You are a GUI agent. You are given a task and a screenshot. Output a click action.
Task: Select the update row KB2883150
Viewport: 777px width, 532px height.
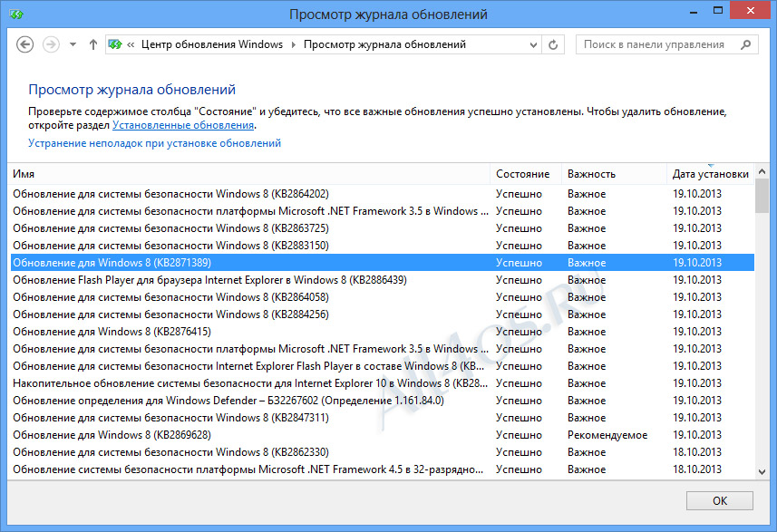[x=382, y=246]
